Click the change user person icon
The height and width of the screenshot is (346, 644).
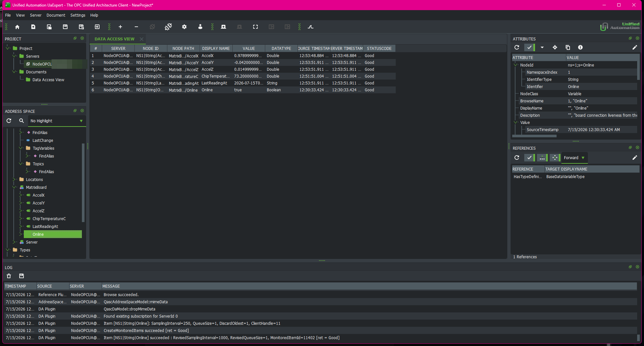pos(200,27)
